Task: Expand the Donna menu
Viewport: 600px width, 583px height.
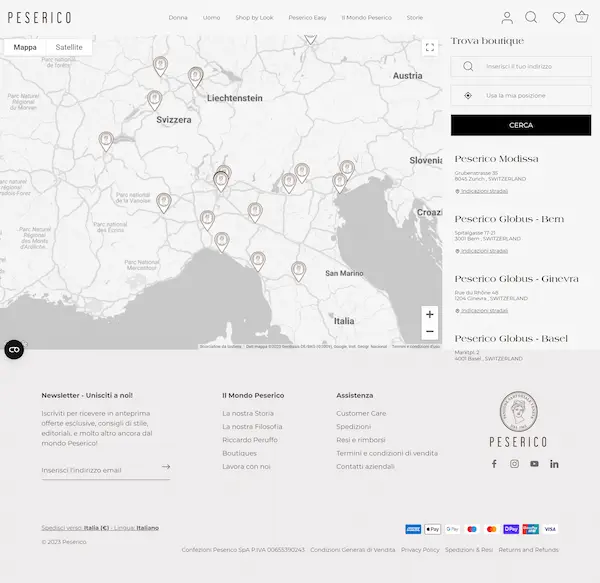Action: [x=178, y=18]
